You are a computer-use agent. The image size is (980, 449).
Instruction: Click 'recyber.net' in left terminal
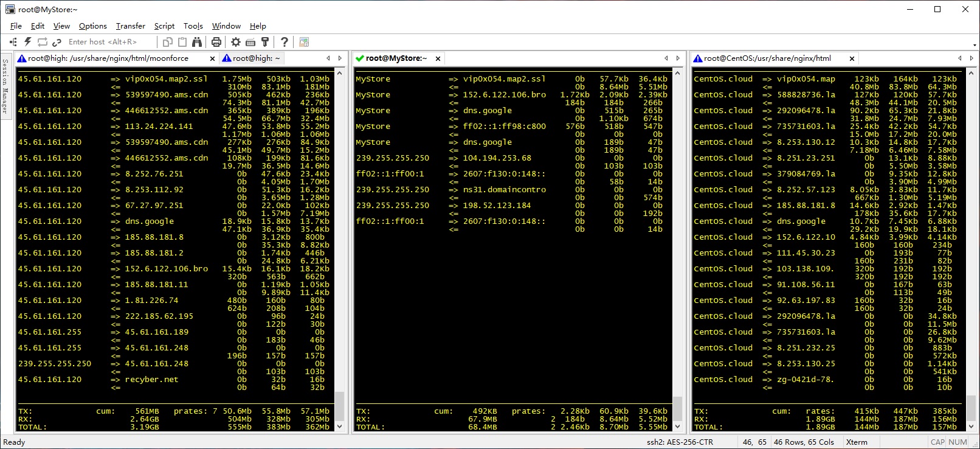(x=152, y=379)
